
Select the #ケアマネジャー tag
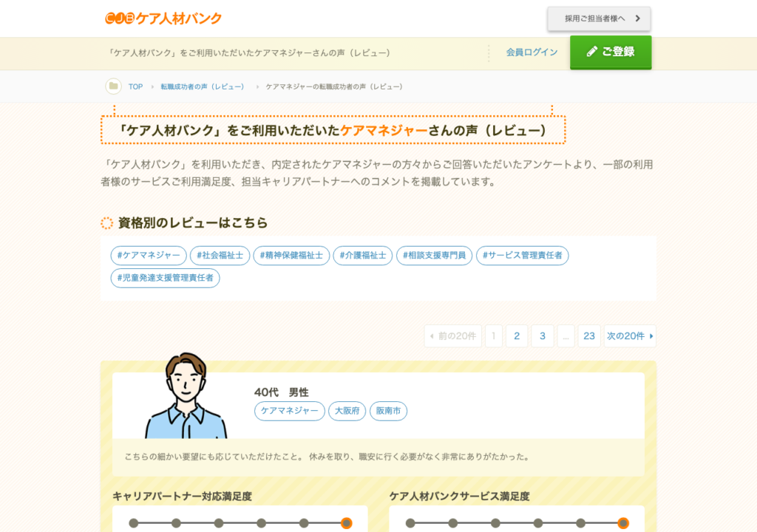click(x=149, y=256)
